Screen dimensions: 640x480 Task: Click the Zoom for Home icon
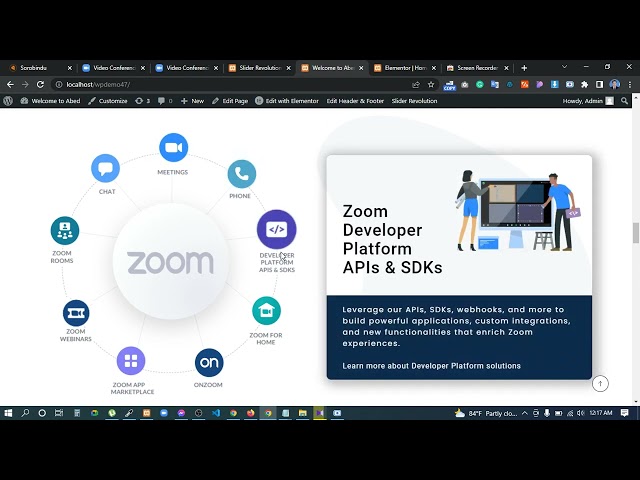[x=266, y=311]
